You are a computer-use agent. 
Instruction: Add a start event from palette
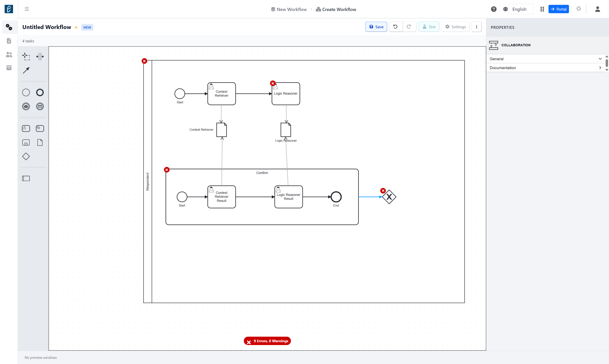(26, 92)
